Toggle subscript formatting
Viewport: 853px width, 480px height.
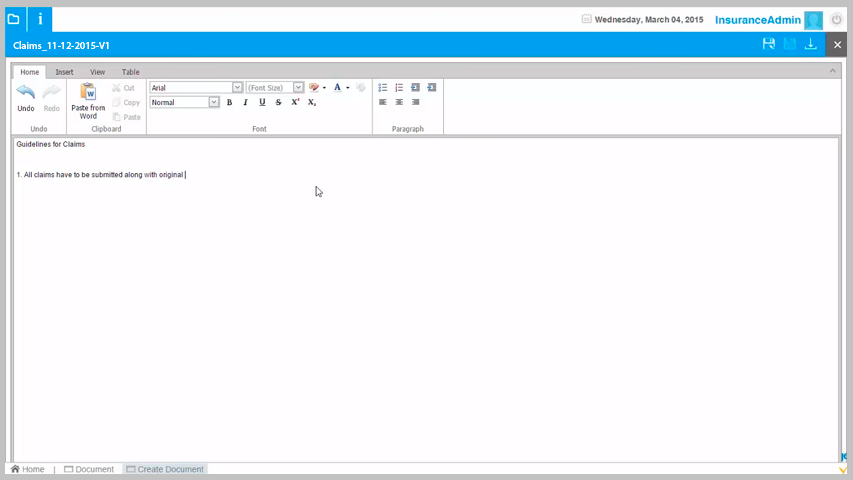312,102
